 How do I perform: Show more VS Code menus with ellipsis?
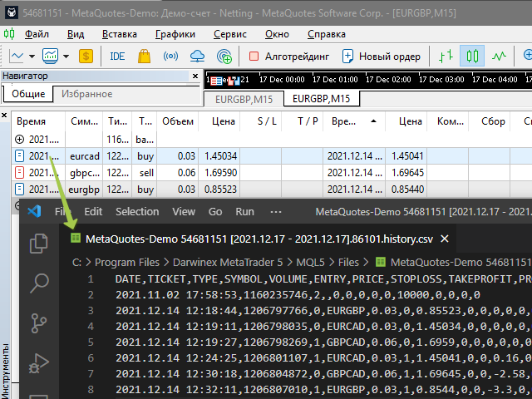(275, 212)
